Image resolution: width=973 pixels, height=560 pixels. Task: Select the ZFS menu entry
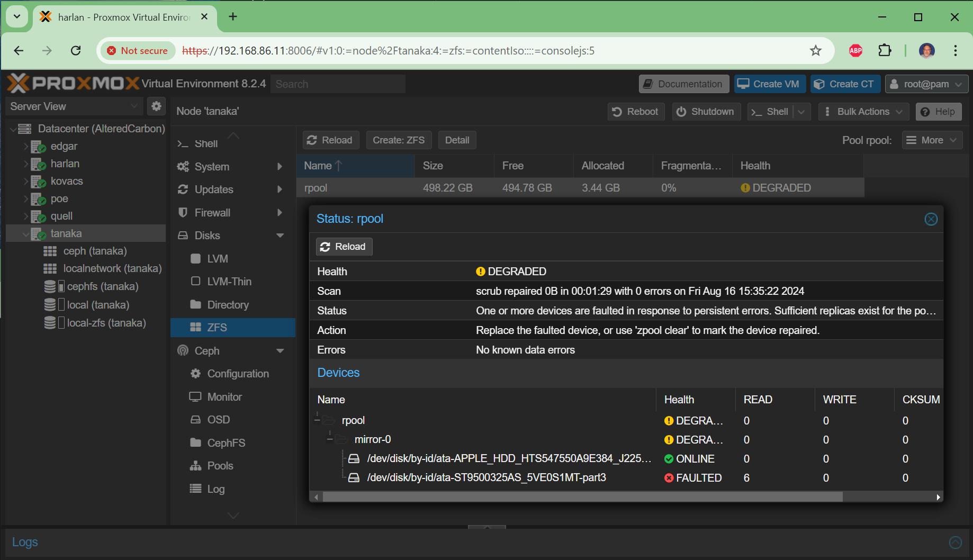(233, 328)
